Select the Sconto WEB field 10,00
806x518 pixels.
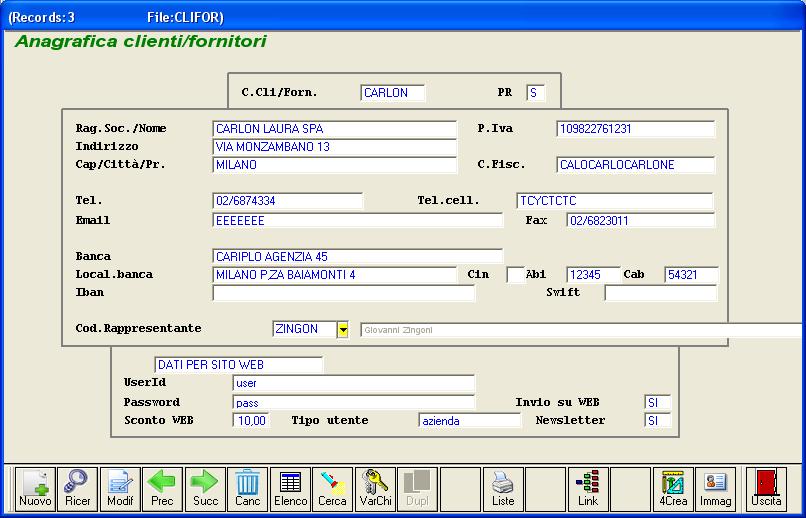pos(251,421)
